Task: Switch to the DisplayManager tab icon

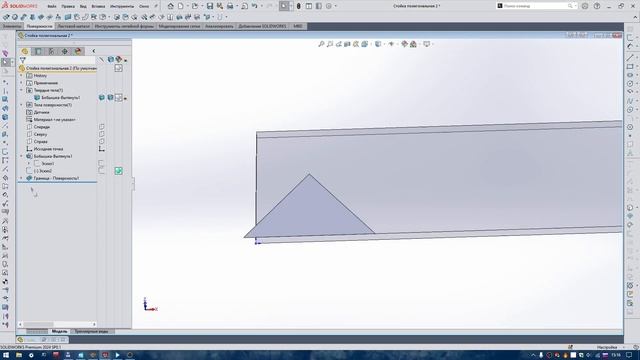Action: (x=78, y=51)
